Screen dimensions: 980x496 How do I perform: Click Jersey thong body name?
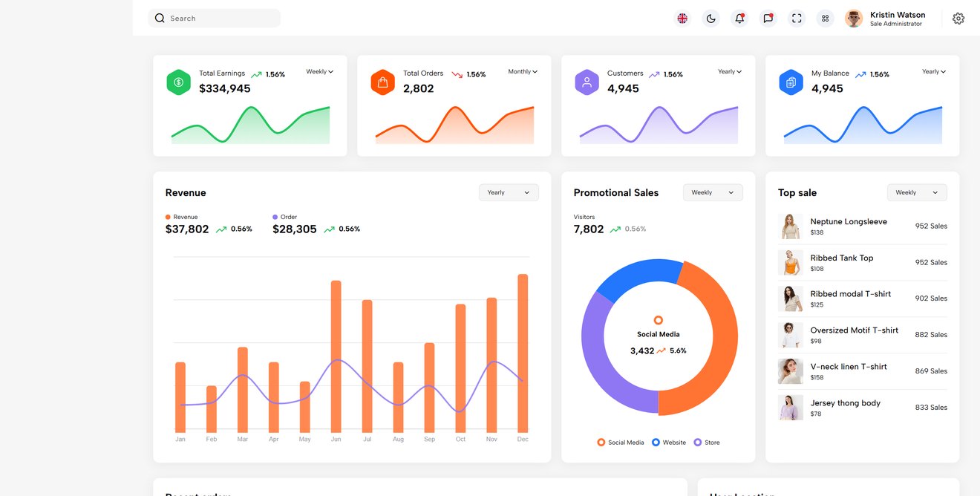[x=846, y=402]
